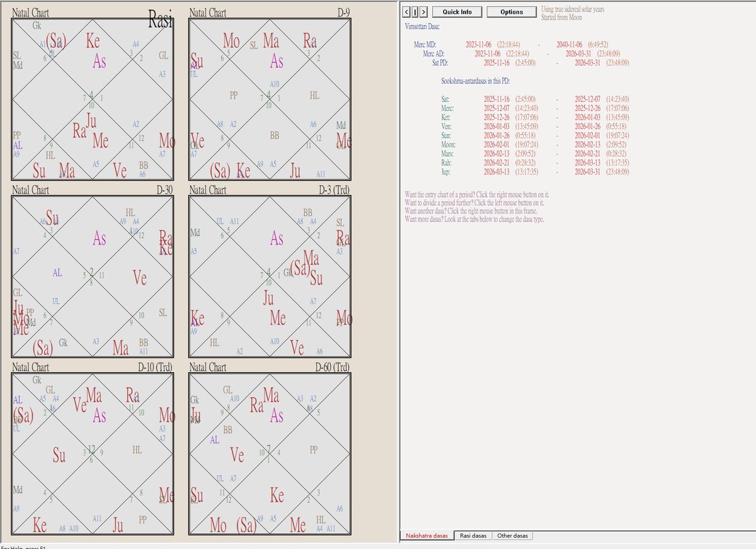This screenshot has height=549, width=756.
Task: Switch to the Other dasas tab
Action: pos(512,536)
